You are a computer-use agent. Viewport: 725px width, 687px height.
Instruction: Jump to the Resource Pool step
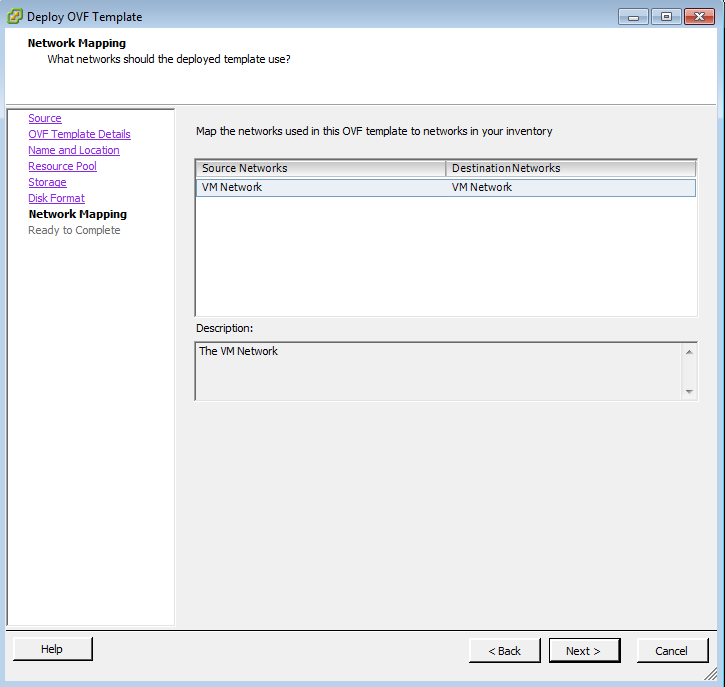coord(62,166)
